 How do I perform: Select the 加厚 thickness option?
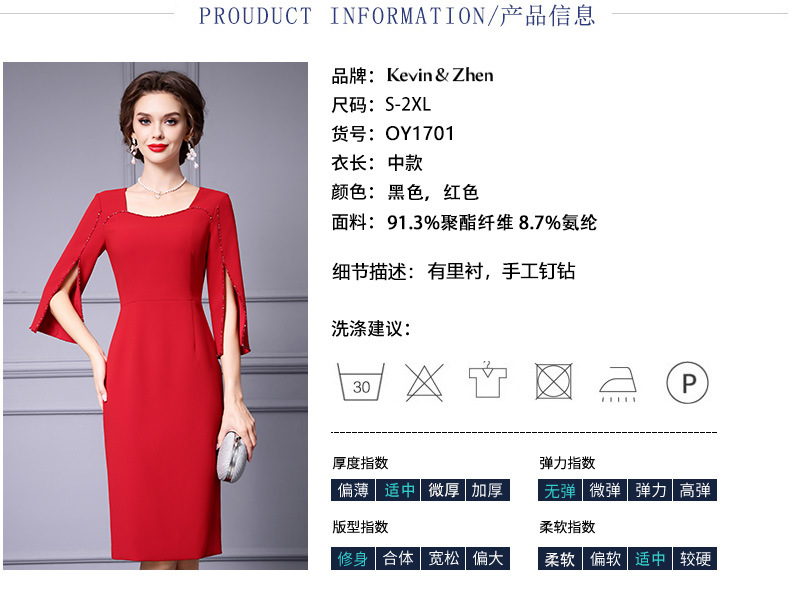pos(488,490)
